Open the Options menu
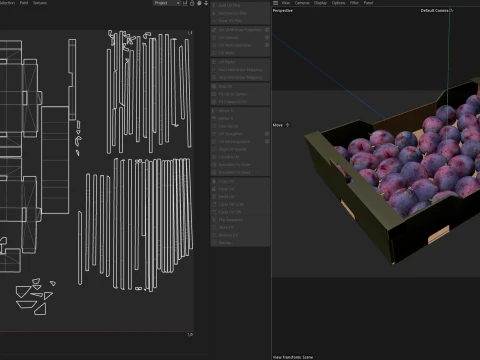 pos(338,3)
